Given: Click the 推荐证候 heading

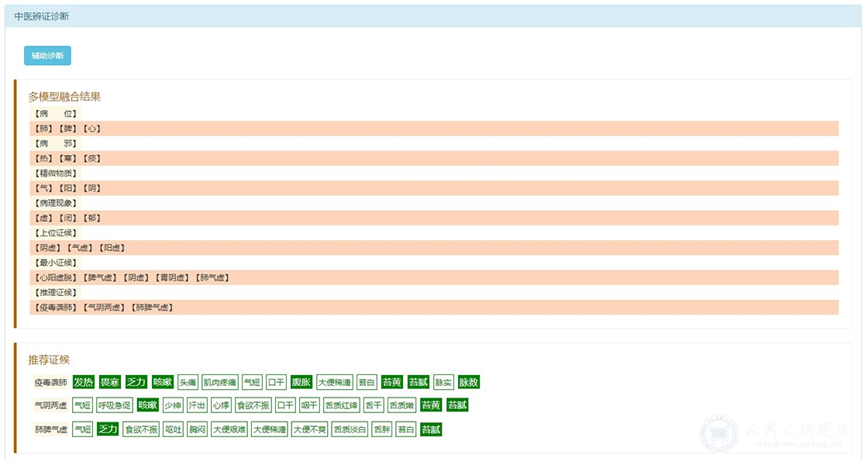Looking at the screenshot, I should [x=49, y=360].
